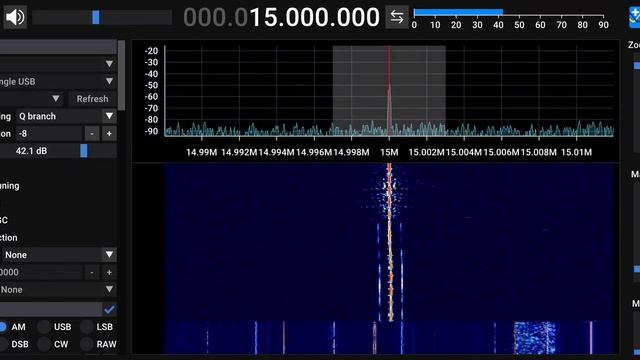This screenshot has width=640, height=360.
Task: Toggle the blue checkmark checkbox
Action: pyautogui.click(x=109, y=309)
